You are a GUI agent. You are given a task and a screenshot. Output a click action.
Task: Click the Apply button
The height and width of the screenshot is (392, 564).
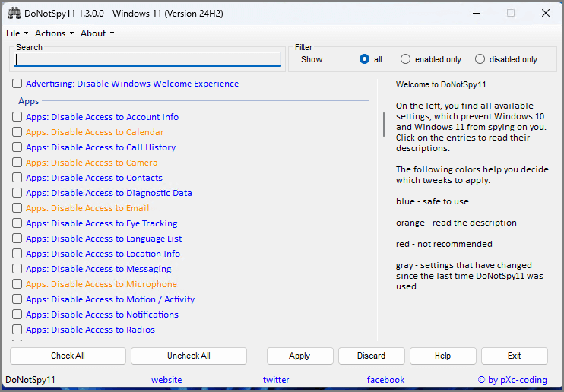[299, 356]
